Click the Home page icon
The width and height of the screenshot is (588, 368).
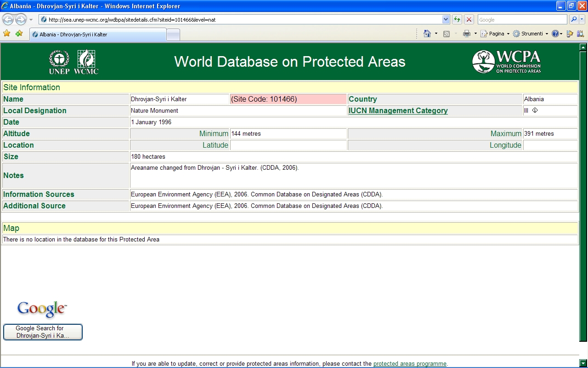[427, 34]
